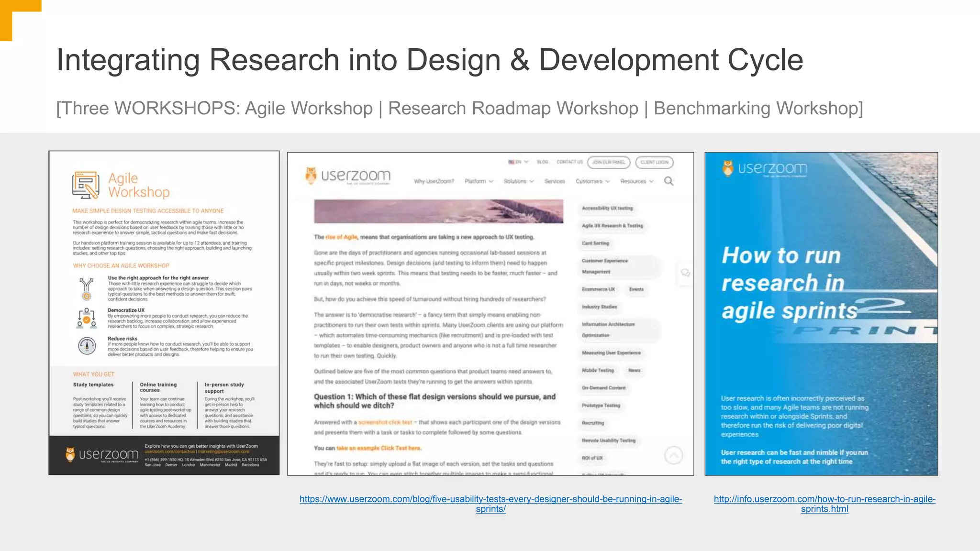The width and height of the screenshot is (980, 551).
Task: Select the 'Ecommerce UX' tag
Action: [598, 289]
